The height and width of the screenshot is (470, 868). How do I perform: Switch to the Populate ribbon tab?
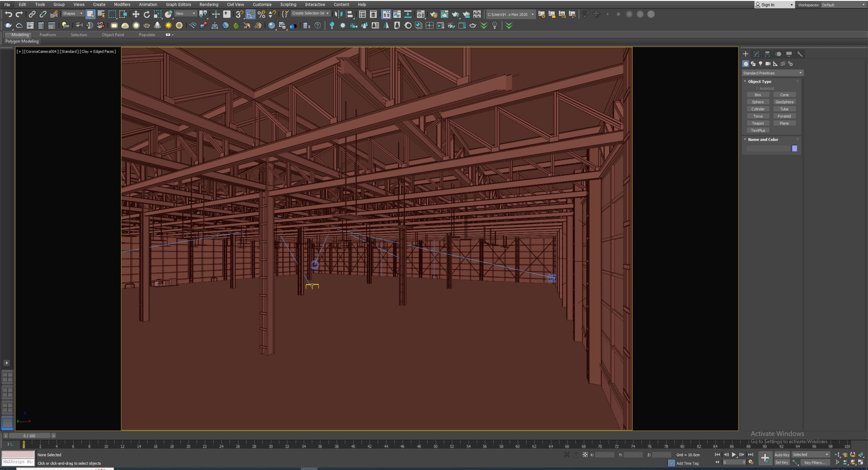(147, 35)
